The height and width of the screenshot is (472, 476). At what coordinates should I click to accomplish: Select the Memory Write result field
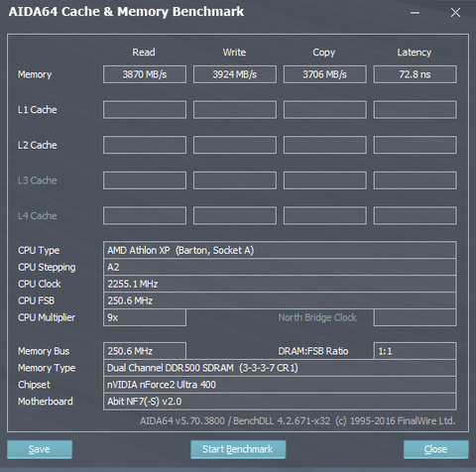235,74
